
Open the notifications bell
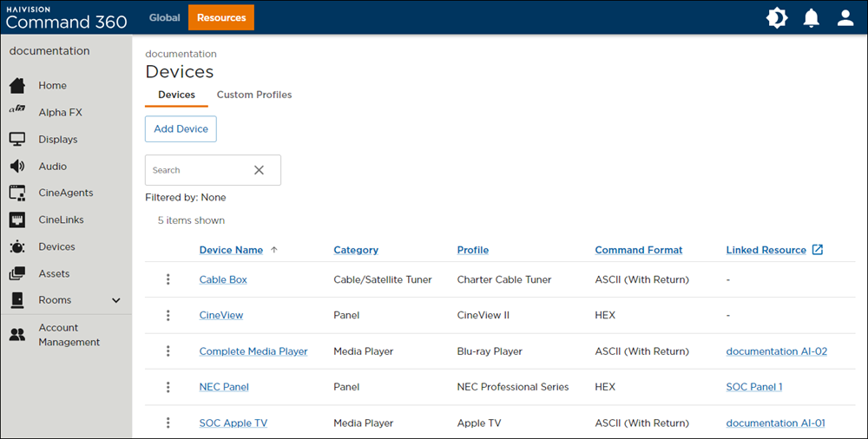point(812,17)
